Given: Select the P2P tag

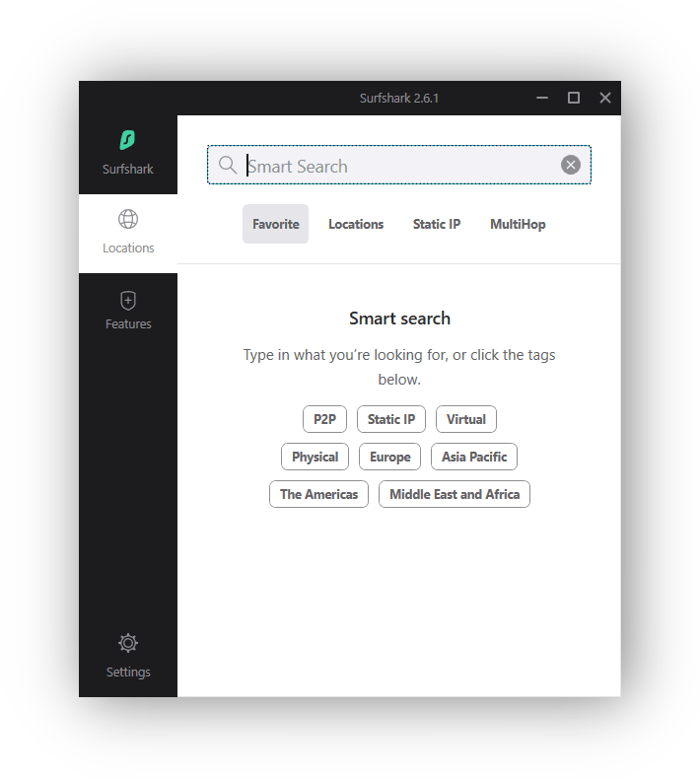Looking at the screenshot, I should click(325, 419).
